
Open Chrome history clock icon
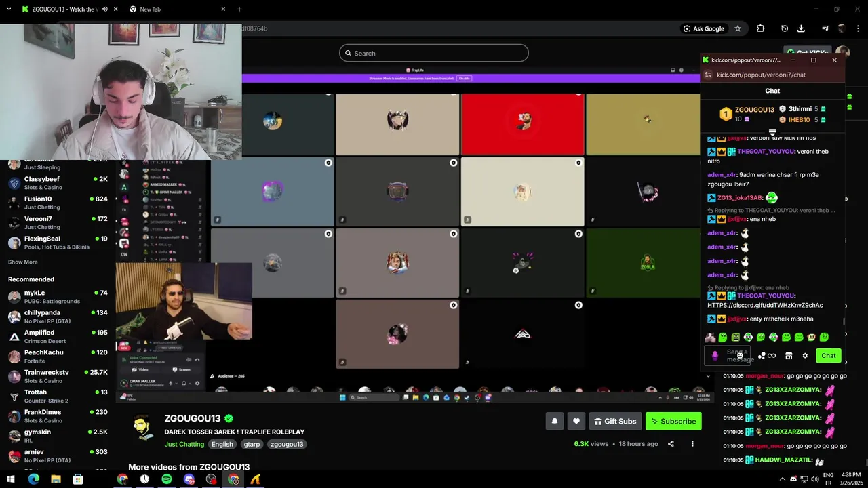click(785, 28)
